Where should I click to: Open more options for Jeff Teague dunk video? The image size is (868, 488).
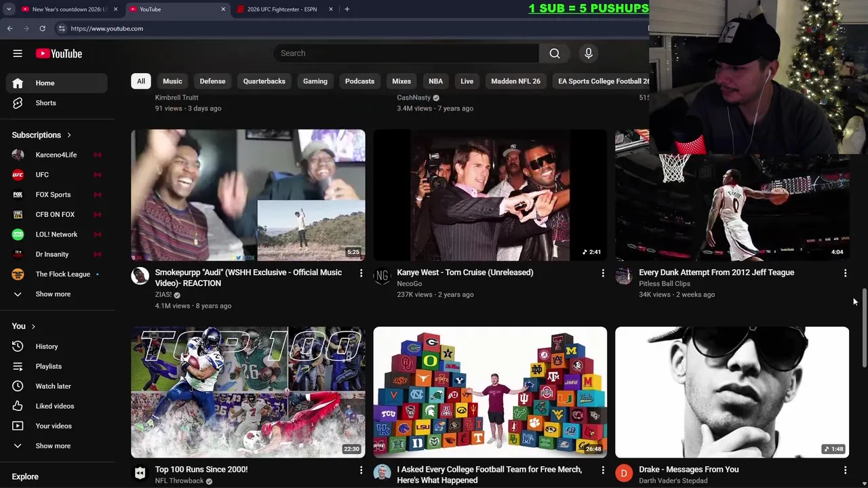845,273
